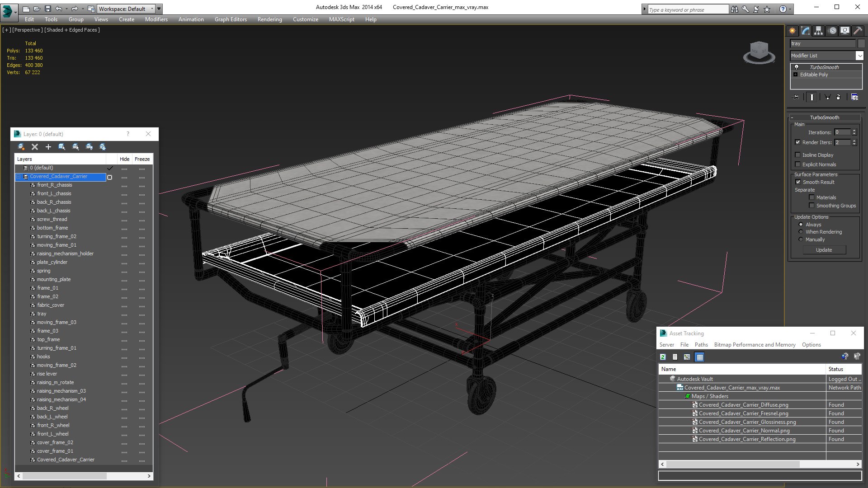Viewport: 868px width, 488px height.
Task: Open the Paths menu in Asset Tracking
Action: tap(701, 345)
